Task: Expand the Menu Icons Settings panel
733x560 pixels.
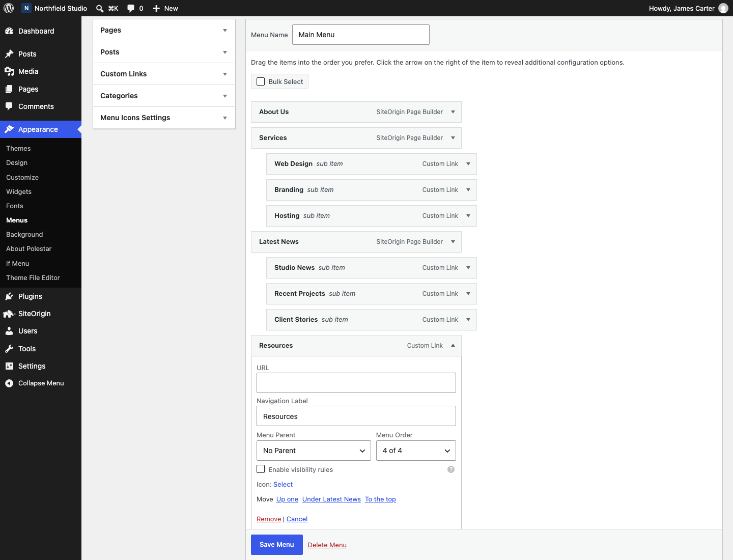Action: tap(225, 118)
